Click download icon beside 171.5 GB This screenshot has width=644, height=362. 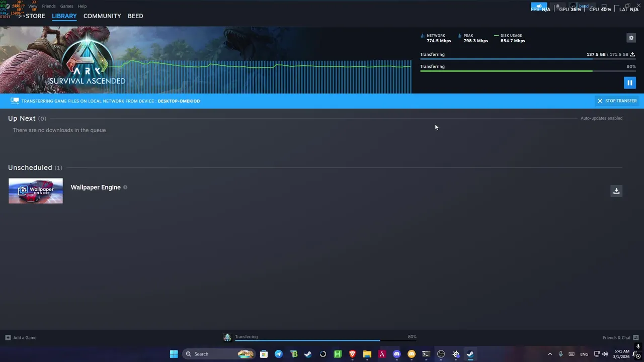pyautogui.click(x=632, y=54)
